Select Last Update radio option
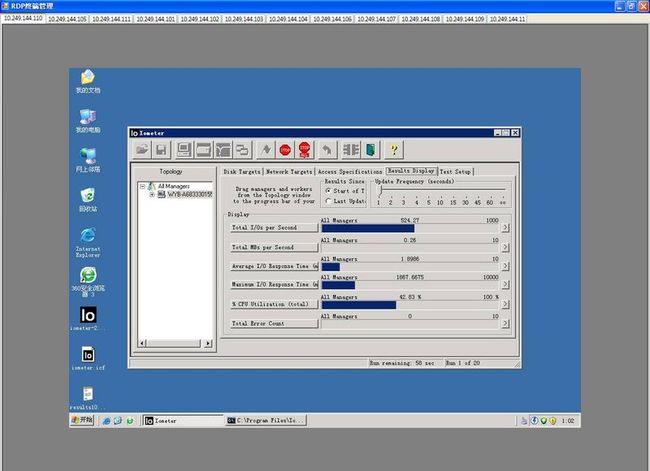Image resolution: width=650 pixels, height=471 pixels. pyautogui.click(x=328, y=201)
